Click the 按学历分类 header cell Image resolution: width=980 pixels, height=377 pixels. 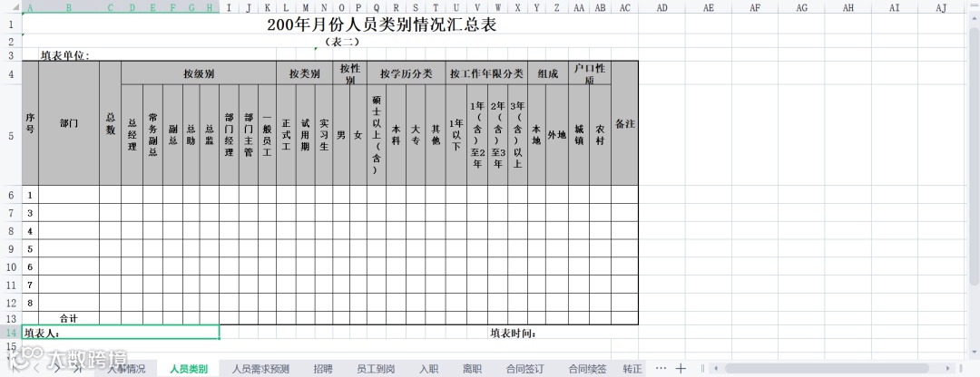(407, 73)
